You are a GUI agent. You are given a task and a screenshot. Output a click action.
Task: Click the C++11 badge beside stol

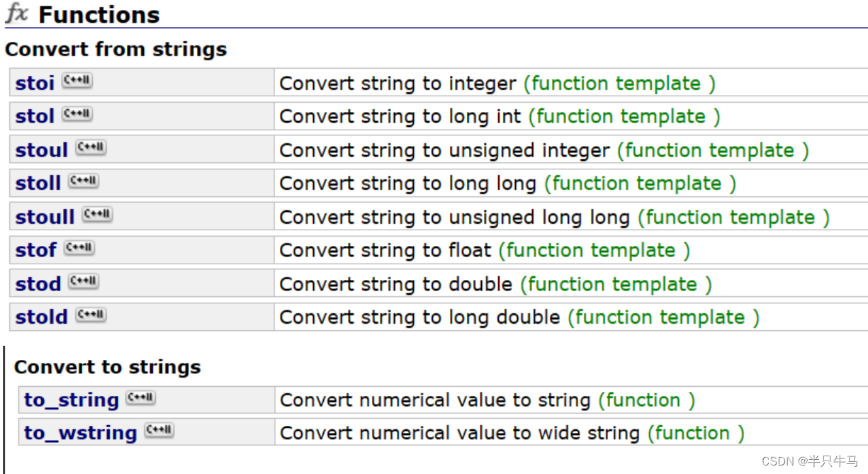click(x=77, y=114)
